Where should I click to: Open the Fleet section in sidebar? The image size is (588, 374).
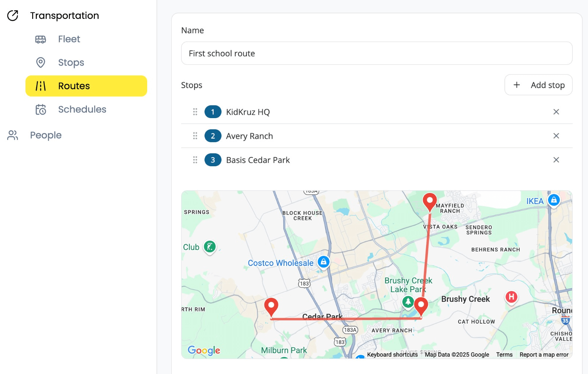[x=69, y=39]
